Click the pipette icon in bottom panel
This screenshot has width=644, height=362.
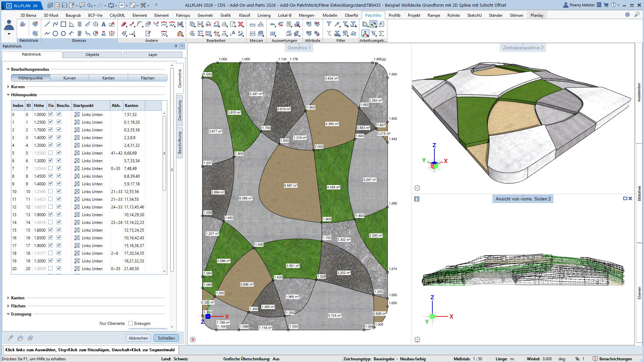10,338
